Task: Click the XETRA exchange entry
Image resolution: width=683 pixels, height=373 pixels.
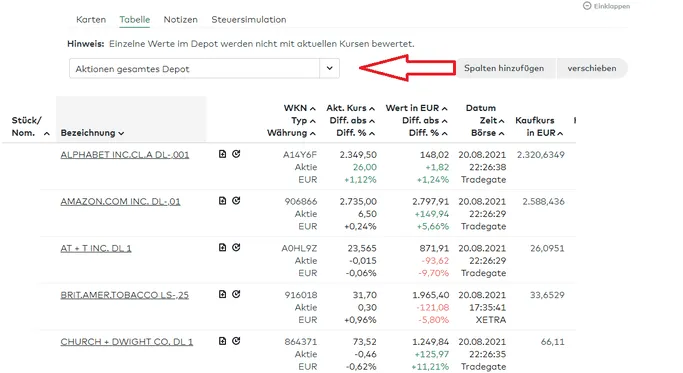Action: (x=490, y=320)
